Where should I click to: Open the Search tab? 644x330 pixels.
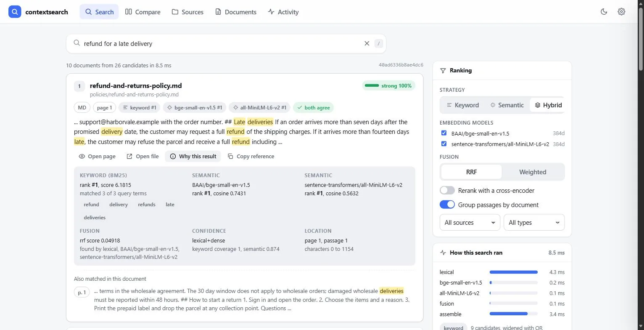(x=99, y=12)
